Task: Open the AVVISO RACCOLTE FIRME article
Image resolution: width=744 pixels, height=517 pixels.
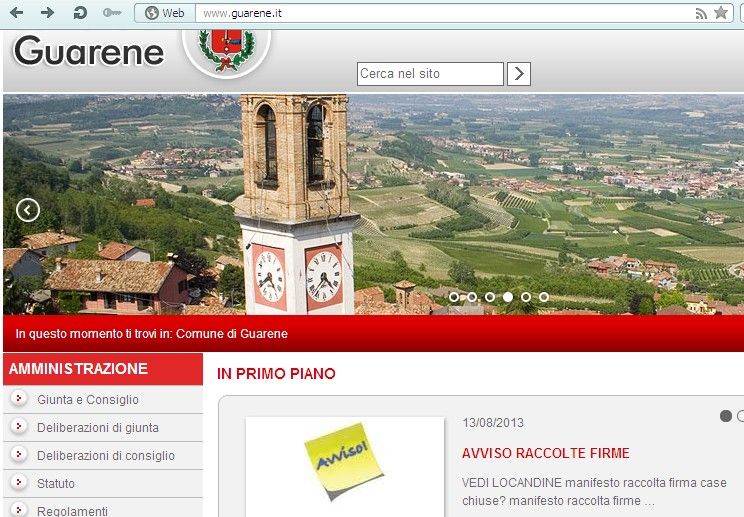Action: pos(545,453)
